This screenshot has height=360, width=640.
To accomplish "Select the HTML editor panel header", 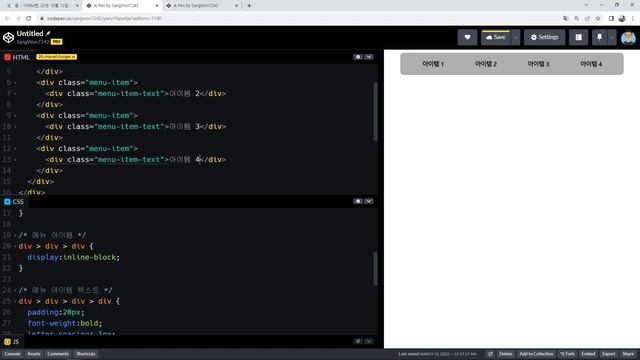I will [17, 57].
